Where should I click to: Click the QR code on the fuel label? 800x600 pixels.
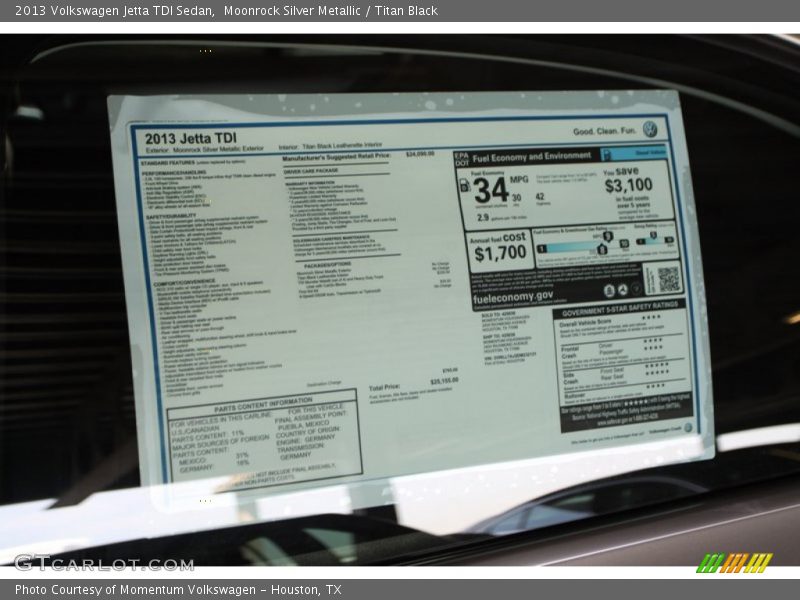[x=668, y=280]
